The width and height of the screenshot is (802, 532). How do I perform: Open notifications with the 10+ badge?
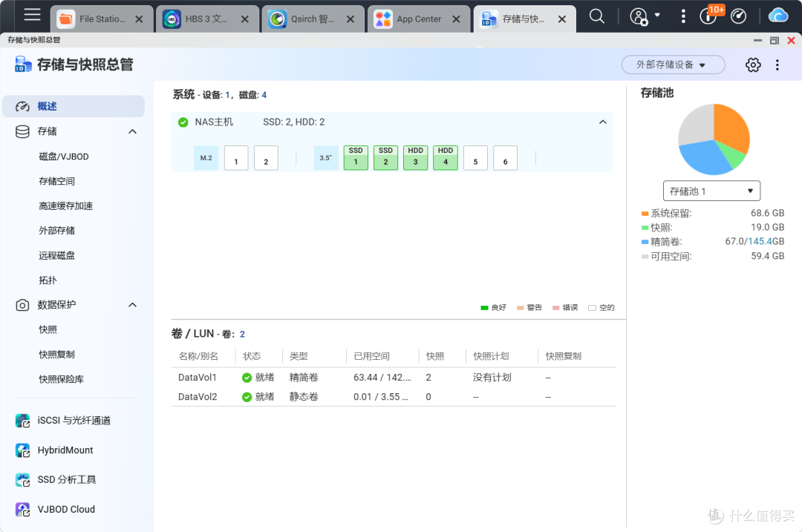tap(709, 16)
